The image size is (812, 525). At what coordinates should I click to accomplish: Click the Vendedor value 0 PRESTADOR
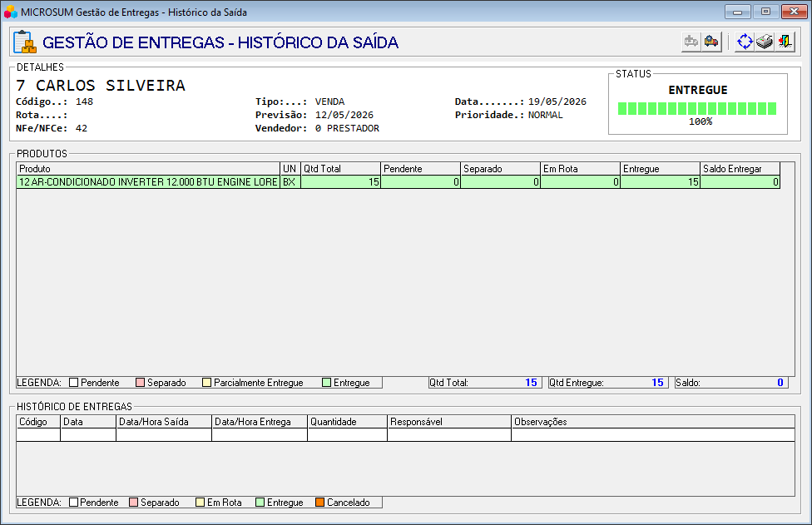point(347,128)
